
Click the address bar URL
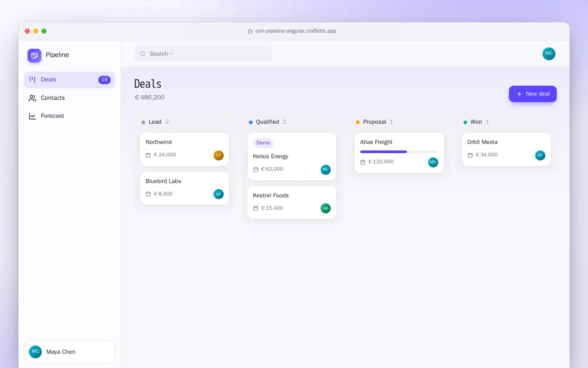(296, 31)
